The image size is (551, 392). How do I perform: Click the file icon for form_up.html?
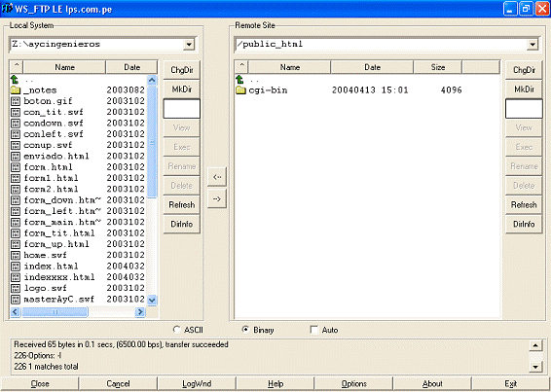[16, 244]
